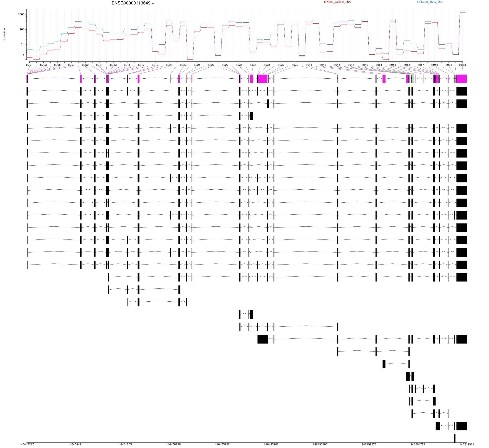Screen dimensions: 489x448
Task: Pick exon label E037
Action: (281, 65)
